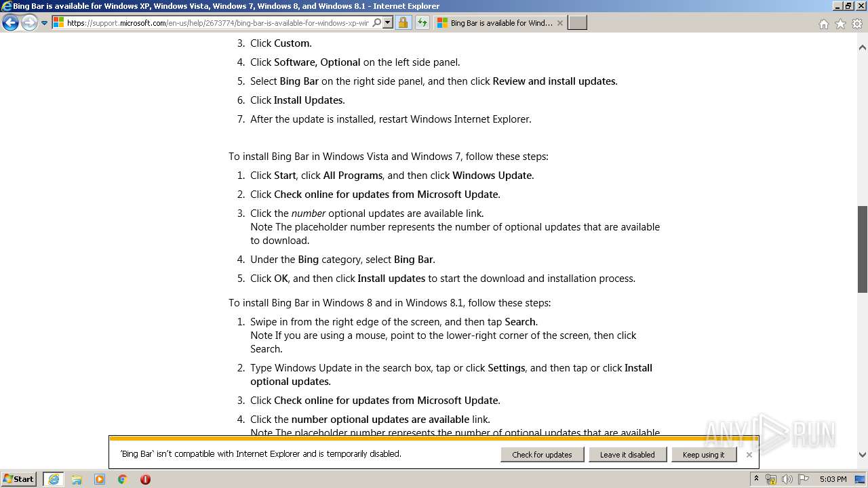Screen dimensions: 868x488
Task: Expand the address bar autocomplete dropdown
Action: (387, 23)
